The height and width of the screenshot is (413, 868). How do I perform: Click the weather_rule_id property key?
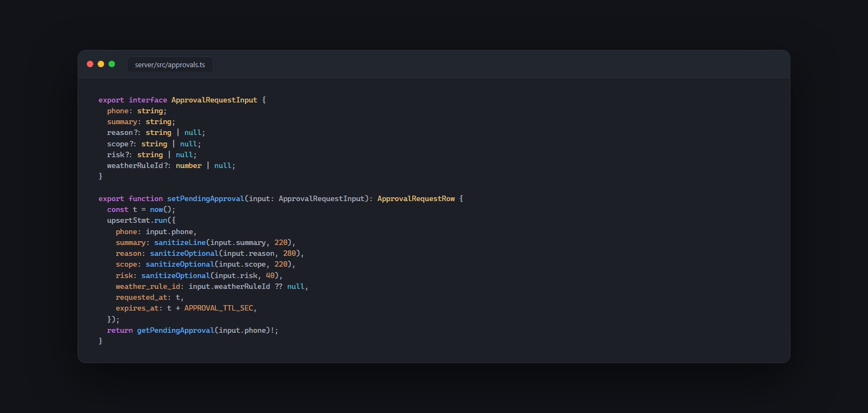click(148, 286)
